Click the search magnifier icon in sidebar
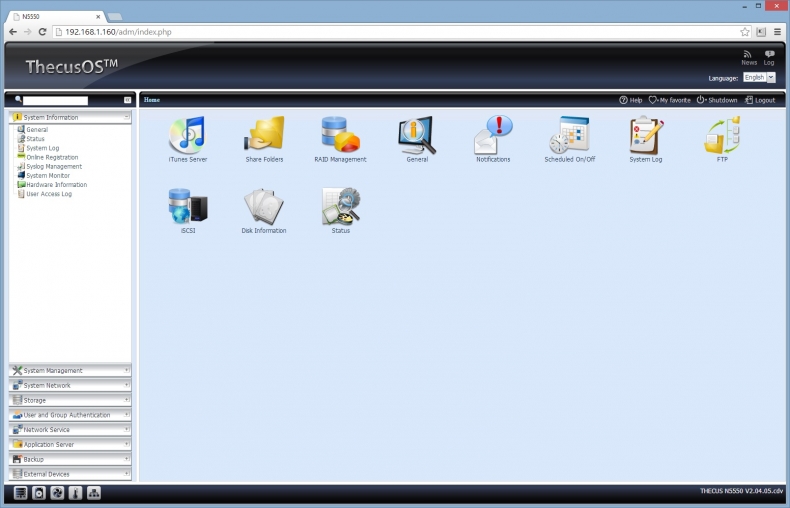This screenshot has height=508, width=790. tap(18, 99)
